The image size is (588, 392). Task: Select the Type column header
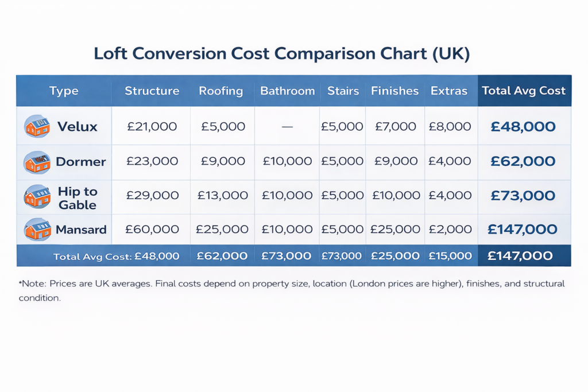point(64,91)
